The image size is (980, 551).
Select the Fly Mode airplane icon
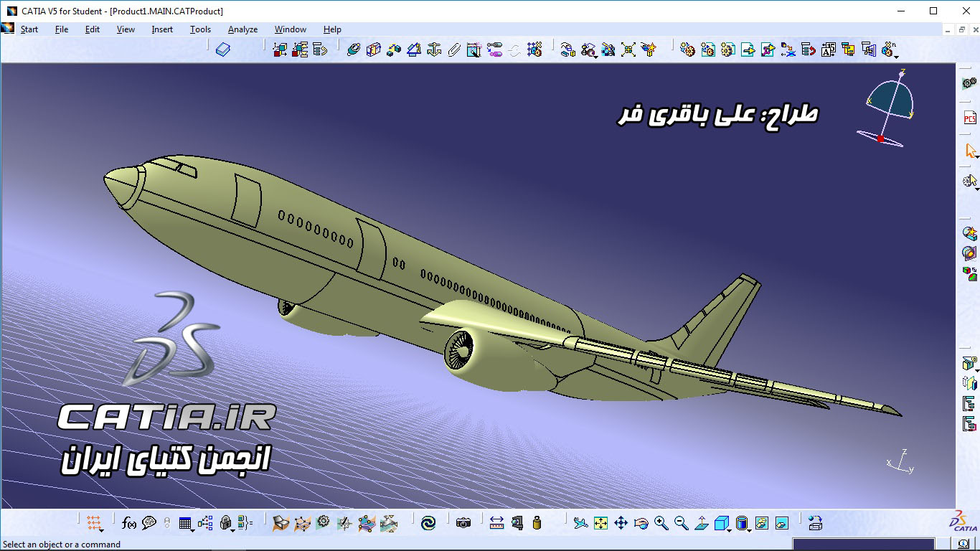tap(580, 523)
